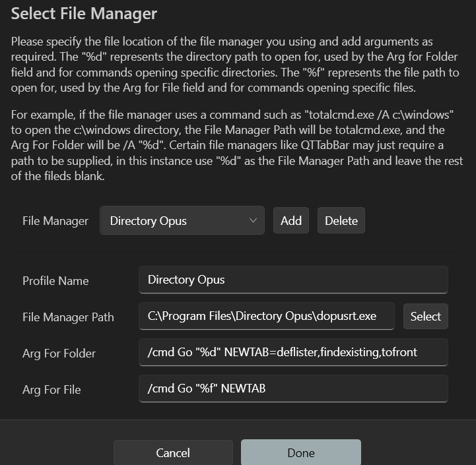Click the Select File Manager heading
The height and width of the screenshot is (465, 476).
click(x=84, y=14)
